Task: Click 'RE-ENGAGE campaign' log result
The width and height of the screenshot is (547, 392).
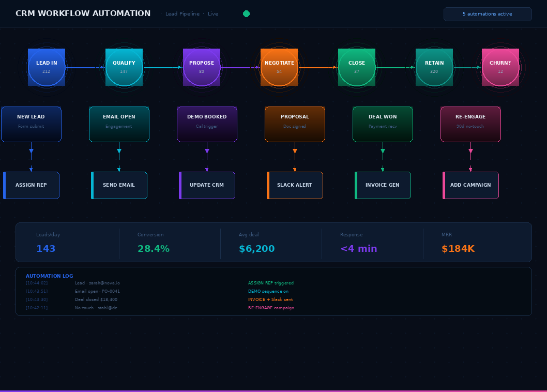Action: pos(271,308)
